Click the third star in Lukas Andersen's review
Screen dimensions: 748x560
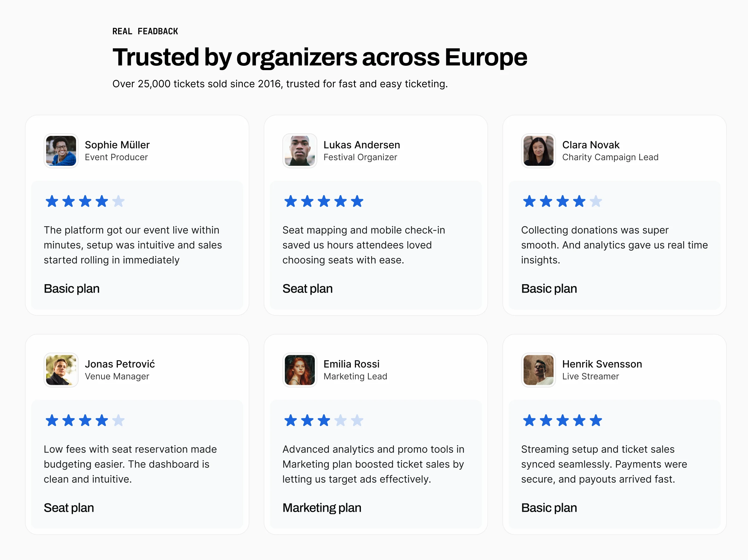(x=324, y=201)
